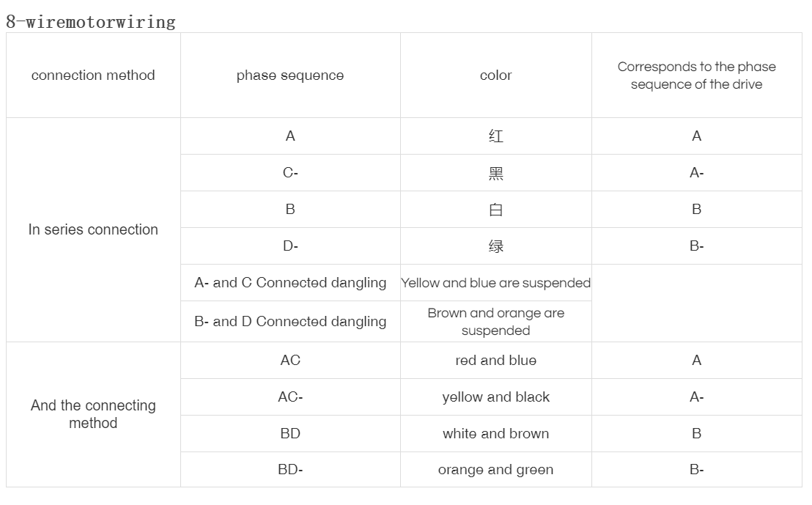Select "Yellow and blue are suspended" cell
The height and width of the screenshot is (505, 812).
495,283
